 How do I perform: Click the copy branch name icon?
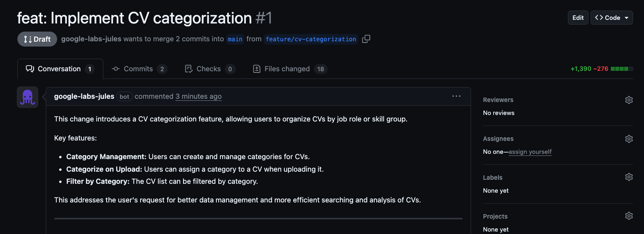366,39
